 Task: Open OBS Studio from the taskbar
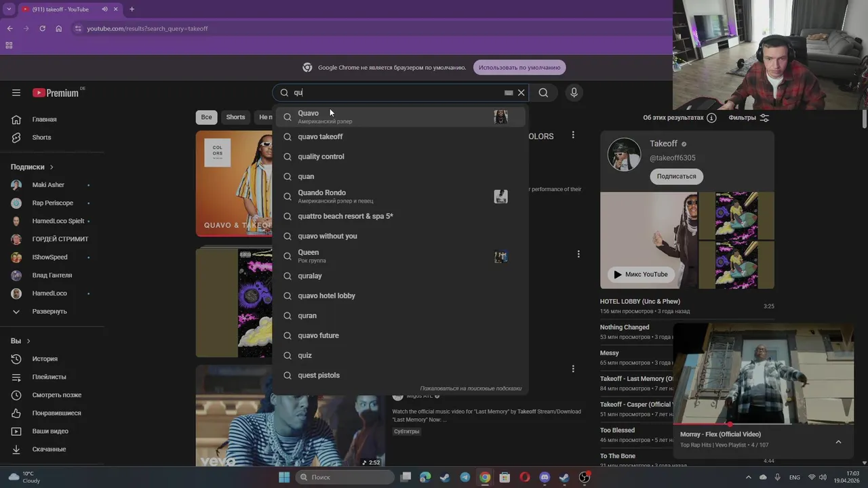tap(585, 477)
